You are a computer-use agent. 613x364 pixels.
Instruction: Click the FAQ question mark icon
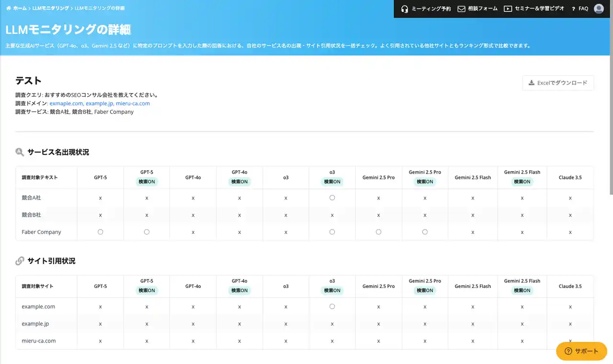[x=573, y=9]
